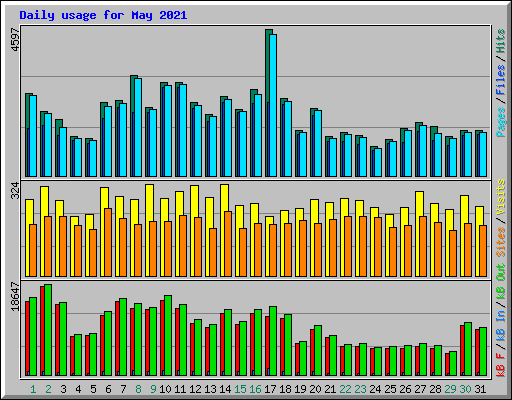Select the cyan files bar for day 8
512x400 pixels.
pos(138,127)
